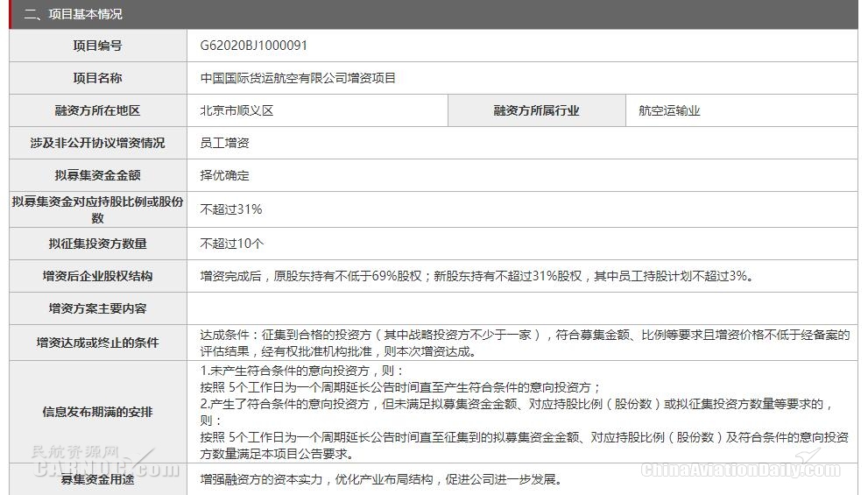
Task: Select the value 不超过31%
Action: [231, 209]
